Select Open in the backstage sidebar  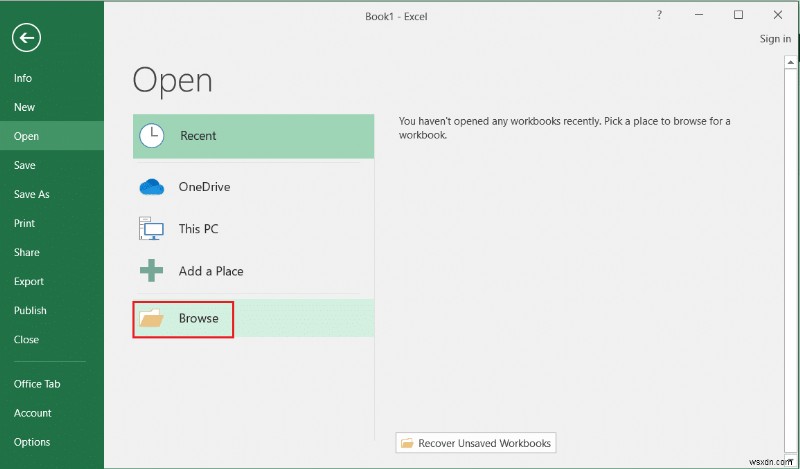(x=27, y=136)
